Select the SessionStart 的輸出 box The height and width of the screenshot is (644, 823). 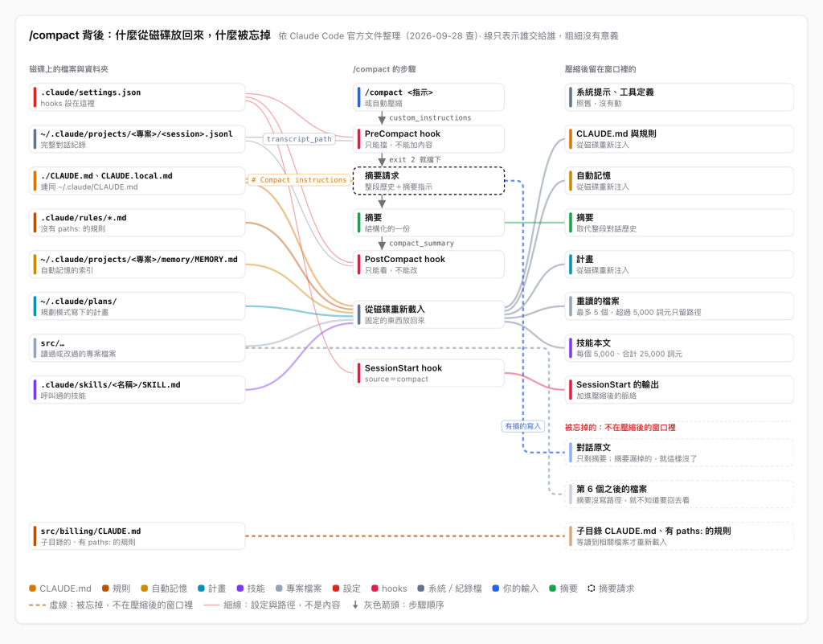(x=678, y=389)
